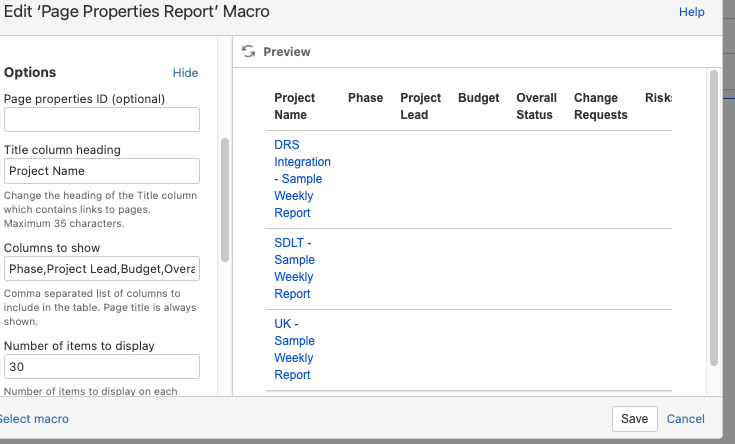Open SDLT - Sample Weekly Report link
Screen dimensions: 735x444
pyautogui.click(x=294, y=268)
